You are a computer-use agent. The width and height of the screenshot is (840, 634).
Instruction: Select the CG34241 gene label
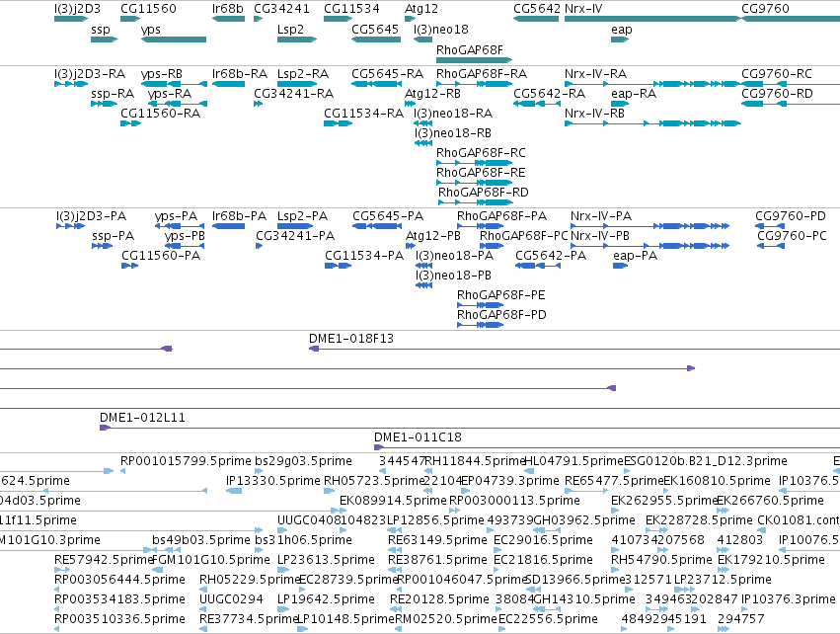(281, 9)
